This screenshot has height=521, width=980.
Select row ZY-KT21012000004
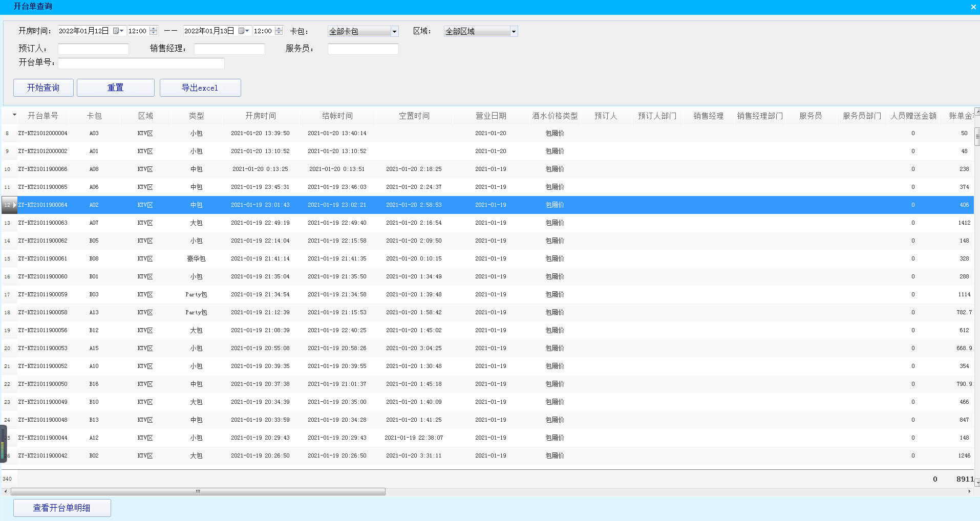(487, 133)
